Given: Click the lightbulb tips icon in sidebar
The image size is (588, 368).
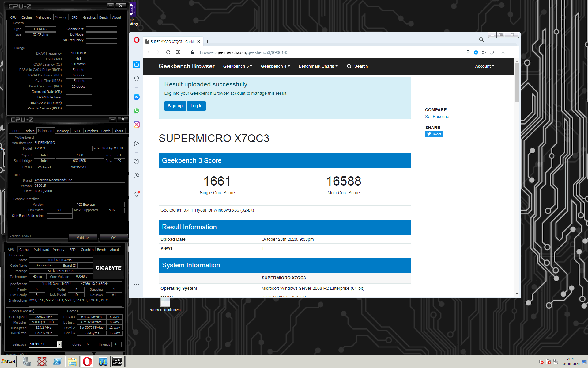Looking at the screenshot, I should pos(137,194).
